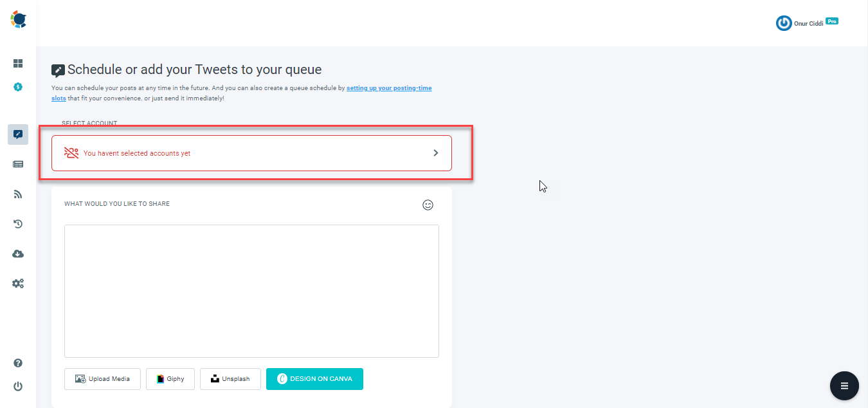Viewport: 868px width, 408px height.
Task: Open the posting-time slots setup link
Action: coord(389,88)
